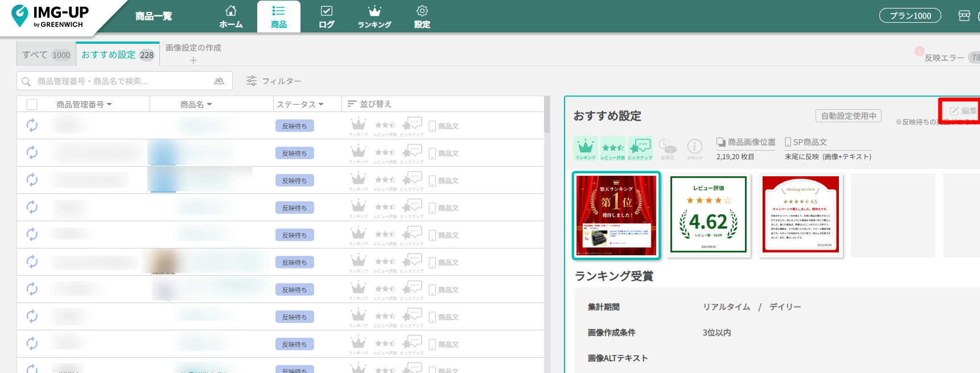Screen dimensions: 980x373
Task: Click the 出荷日 clock-box icon in settings panel
Action: pos(667,147)
